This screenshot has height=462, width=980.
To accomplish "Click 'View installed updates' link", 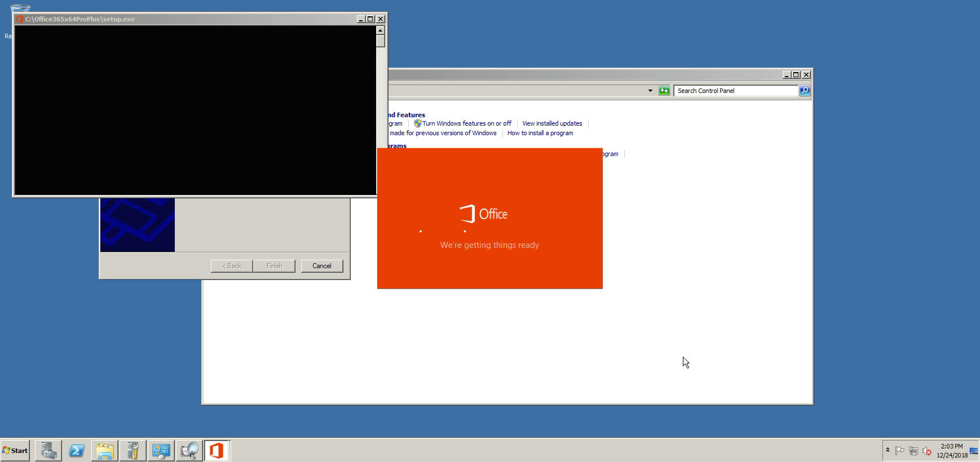I will (552, 123).
